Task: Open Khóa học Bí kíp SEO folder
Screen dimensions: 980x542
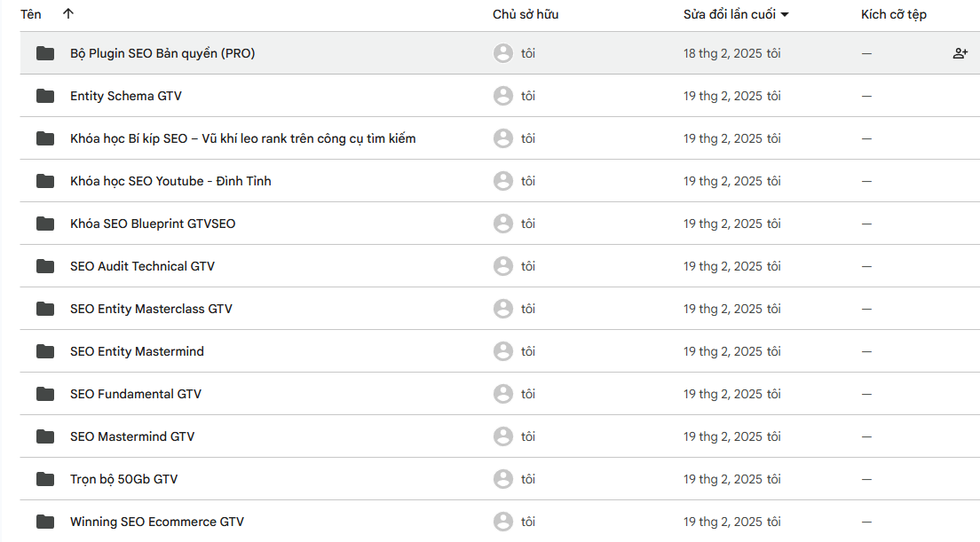Action: pyautogui.click(x=242, y=138)
